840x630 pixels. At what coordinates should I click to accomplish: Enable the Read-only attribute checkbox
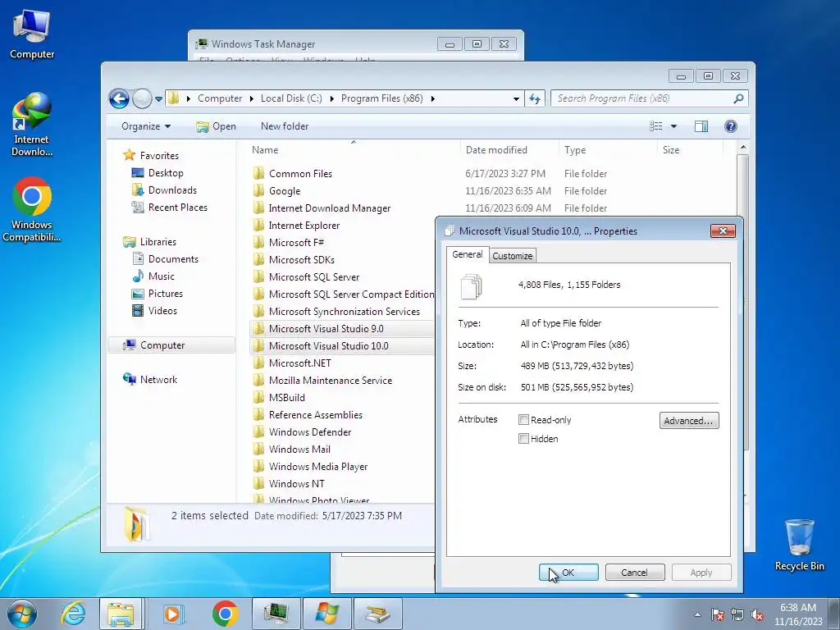(x=523, y=420)
